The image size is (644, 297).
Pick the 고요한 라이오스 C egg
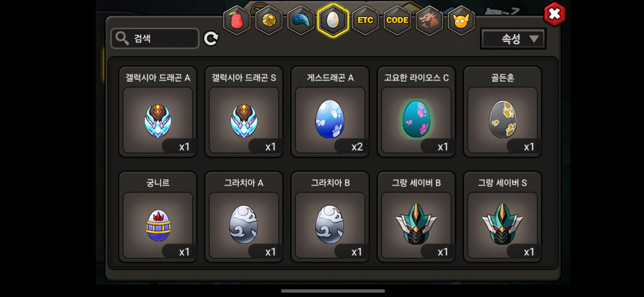click(416, 112)
